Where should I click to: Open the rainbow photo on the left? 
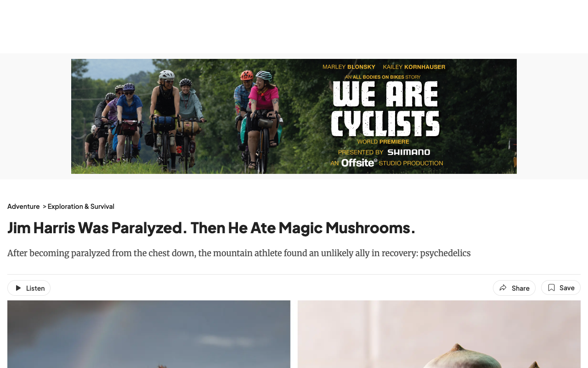149,334
